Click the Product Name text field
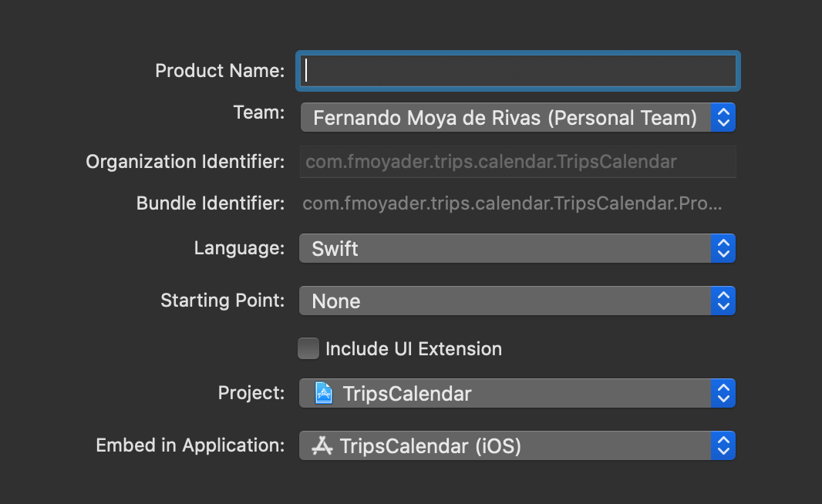 tap(518, 70)
